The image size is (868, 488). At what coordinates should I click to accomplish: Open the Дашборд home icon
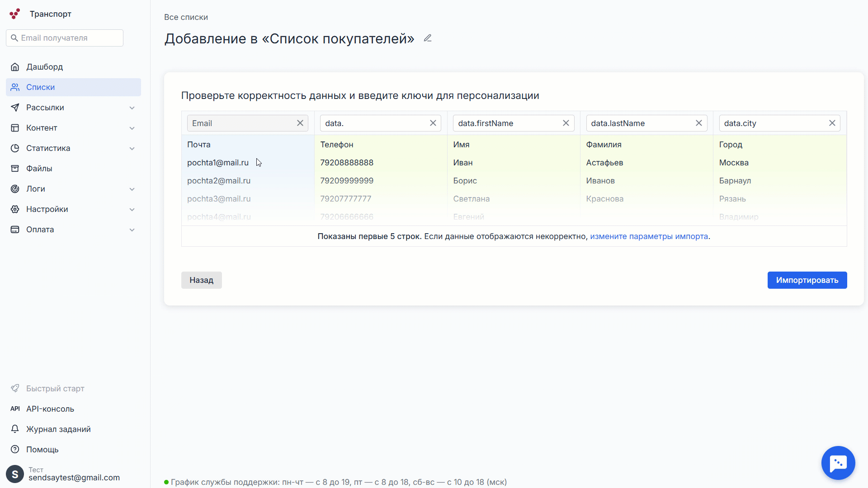click(15, 67)
